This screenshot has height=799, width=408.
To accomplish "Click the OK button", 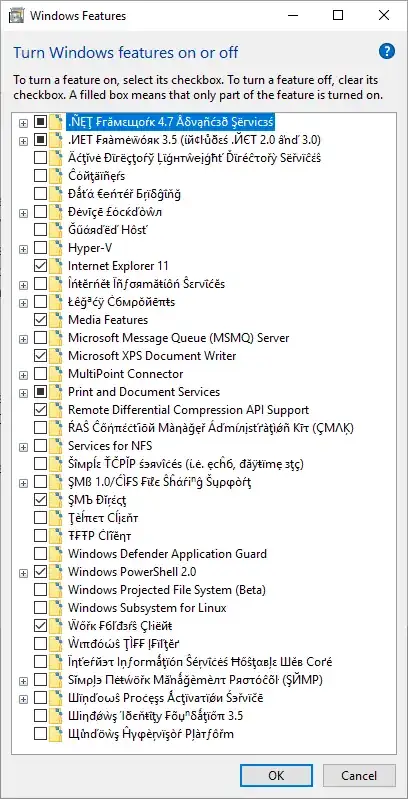I will (276, 776).
